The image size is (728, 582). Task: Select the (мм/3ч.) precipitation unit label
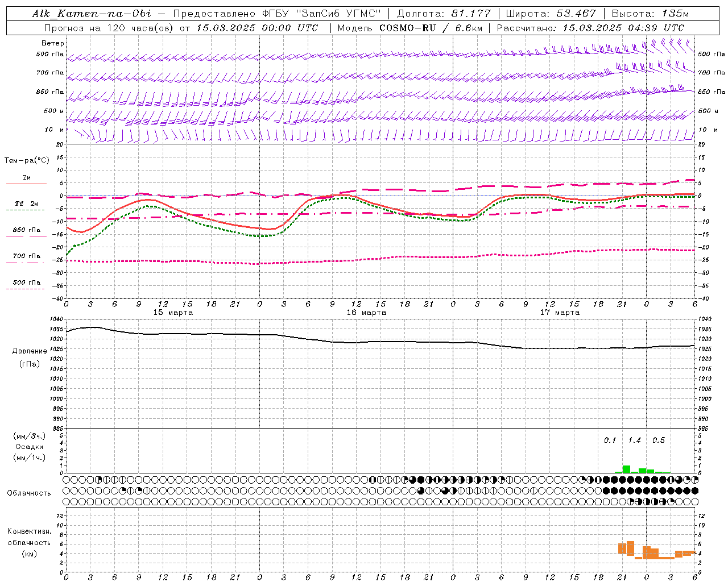click(x=30, y=436)
